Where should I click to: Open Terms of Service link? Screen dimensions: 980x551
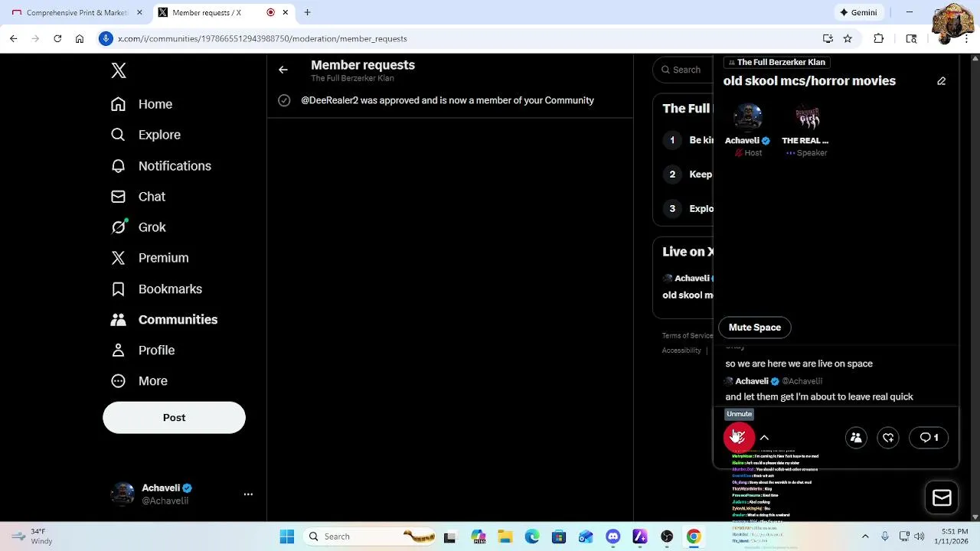(688, 335)
